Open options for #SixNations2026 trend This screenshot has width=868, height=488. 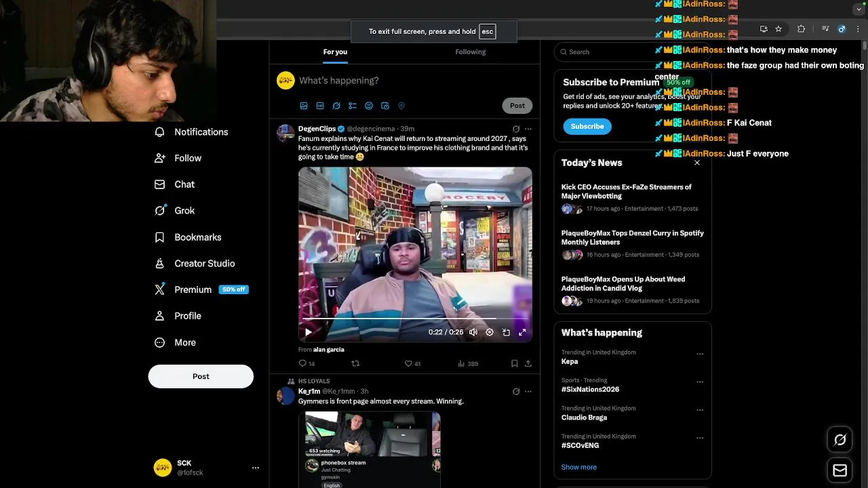click(x=700, y=382)
